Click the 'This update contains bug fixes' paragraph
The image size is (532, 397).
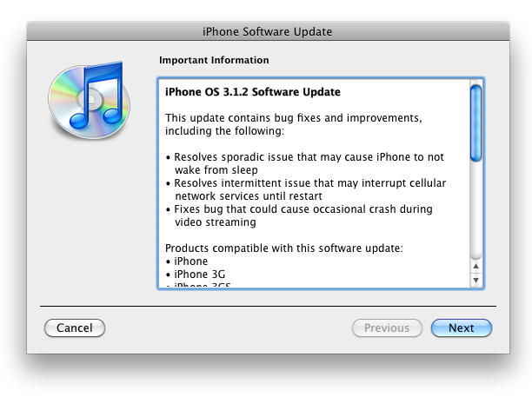click(x=294, y=124)
